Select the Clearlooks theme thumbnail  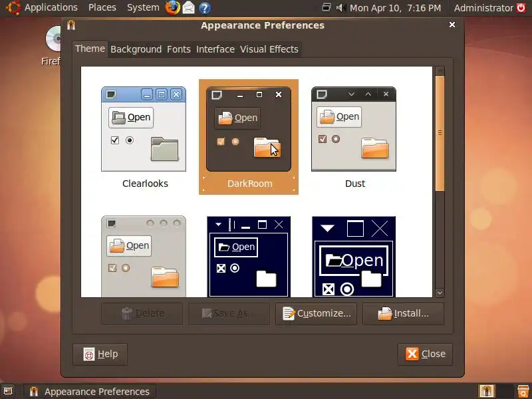click(144, 129)
